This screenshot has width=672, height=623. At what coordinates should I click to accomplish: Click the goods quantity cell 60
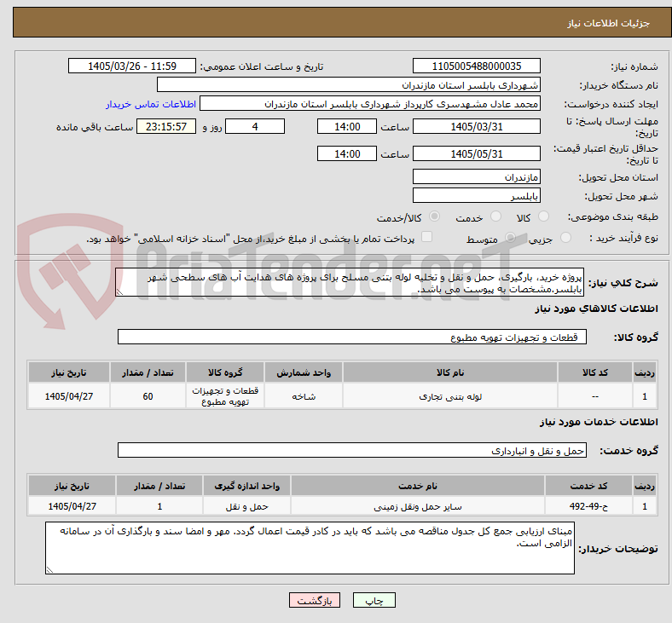click(148, 396)
